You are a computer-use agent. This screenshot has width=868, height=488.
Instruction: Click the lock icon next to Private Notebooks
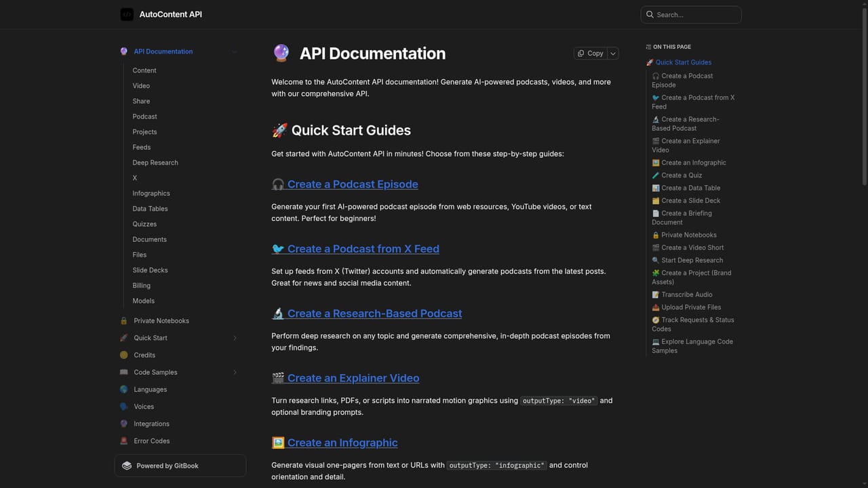(x=123, y=321)
